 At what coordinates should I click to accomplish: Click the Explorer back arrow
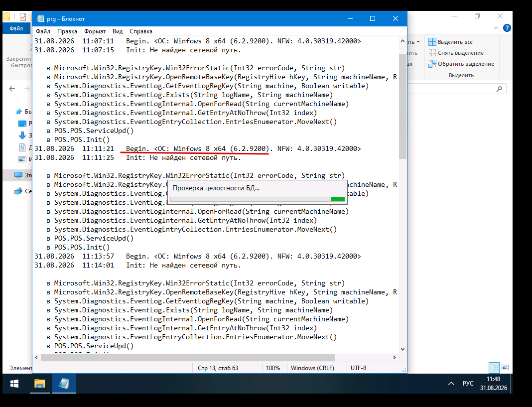[x=12, y=89]
